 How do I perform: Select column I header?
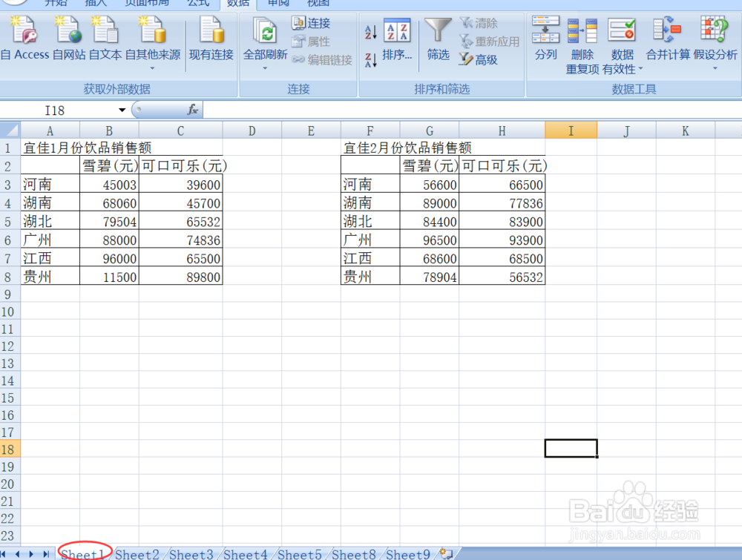(571, 131)
